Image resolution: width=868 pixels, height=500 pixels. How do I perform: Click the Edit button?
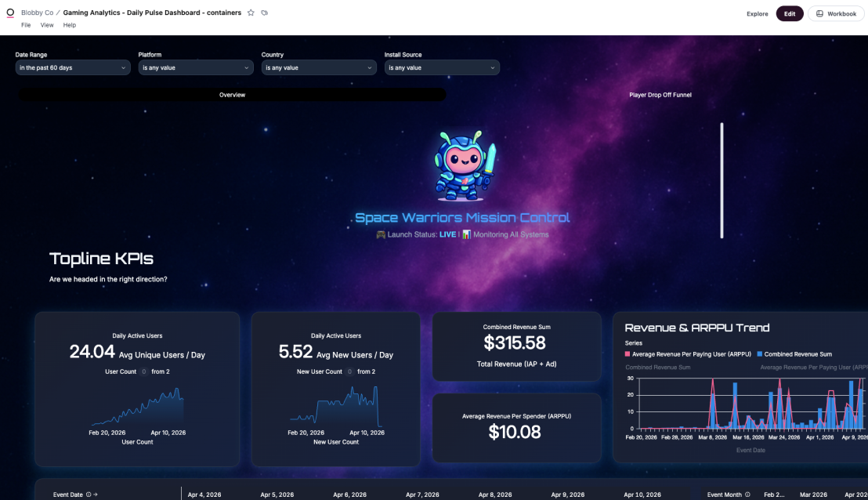click(x=790, y=13)
